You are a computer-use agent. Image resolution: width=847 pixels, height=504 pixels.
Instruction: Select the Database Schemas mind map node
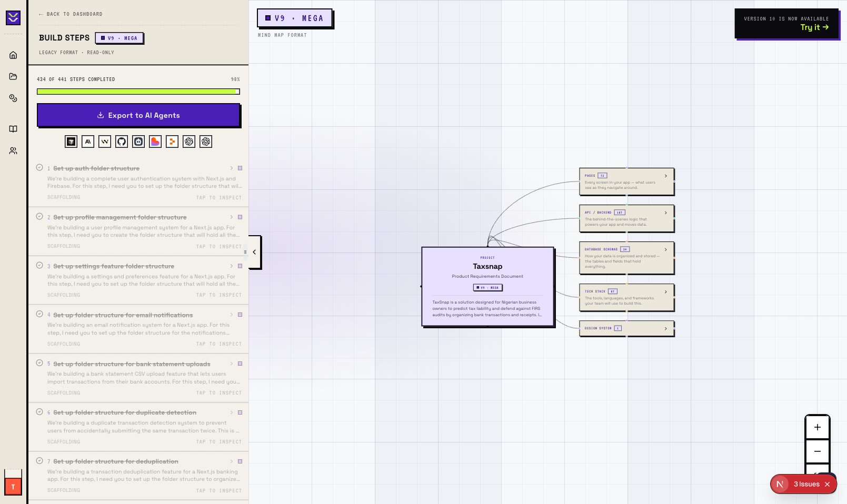click(x=626, y=258)
